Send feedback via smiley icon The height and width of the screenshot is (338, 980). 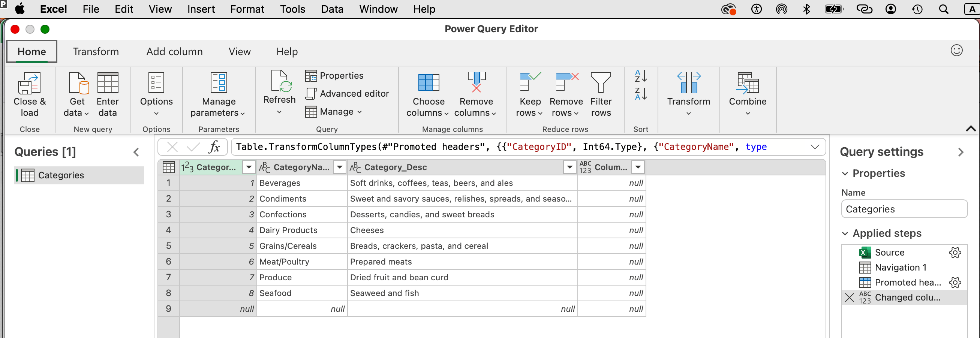click(956, 50)
